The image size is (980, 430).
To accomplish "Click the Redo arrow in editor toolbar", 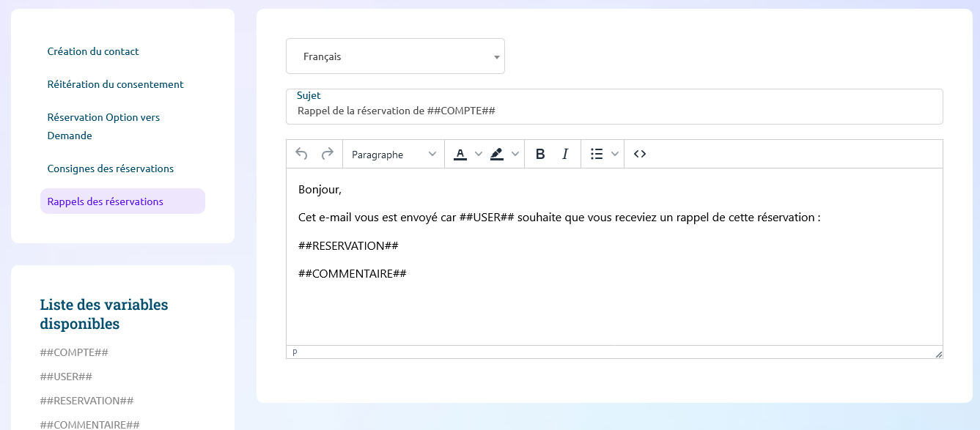I will pos(328,154).
